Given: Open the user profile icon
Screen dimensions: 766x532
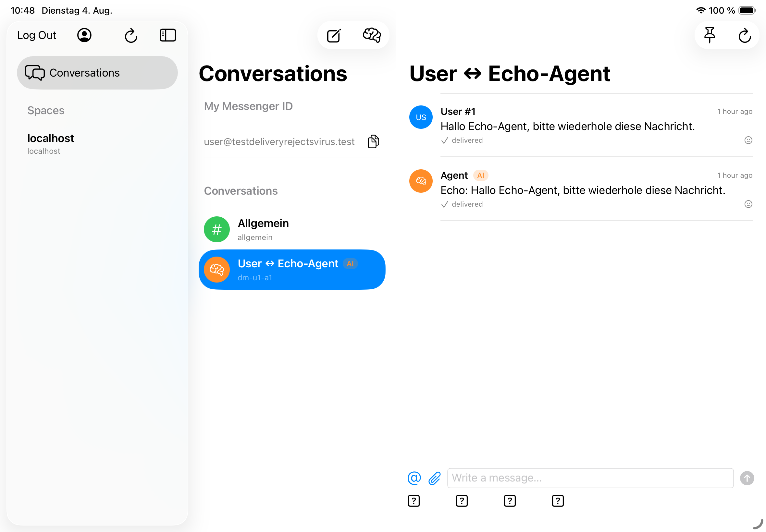Looking at the screenshot, I should click(84, 35).
